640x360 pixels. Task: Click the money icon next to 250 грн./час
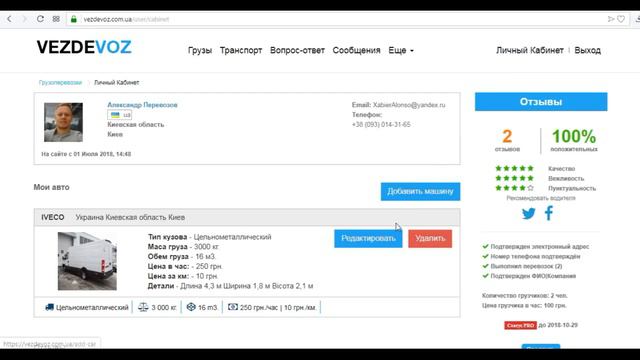[x=233, y=307]
